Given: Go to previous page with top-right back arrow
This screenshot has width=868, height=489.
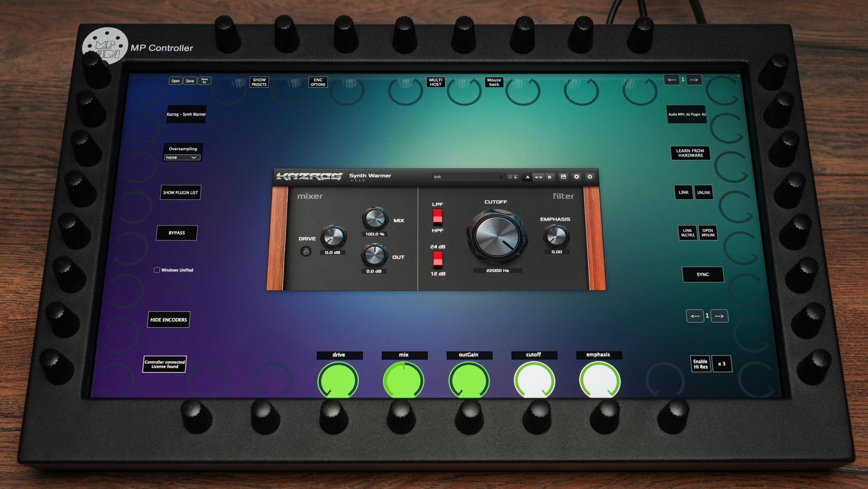Looking at the screenshot, I should click(672, 79).
